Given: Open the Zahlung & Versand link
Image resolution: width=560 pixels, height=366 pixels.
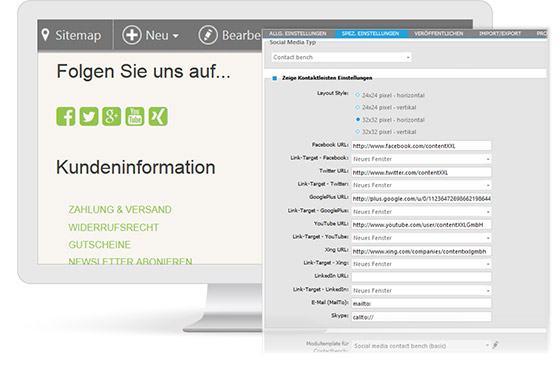Looking at the screenshot, I should pyautogui.click(x=120, y=210).
